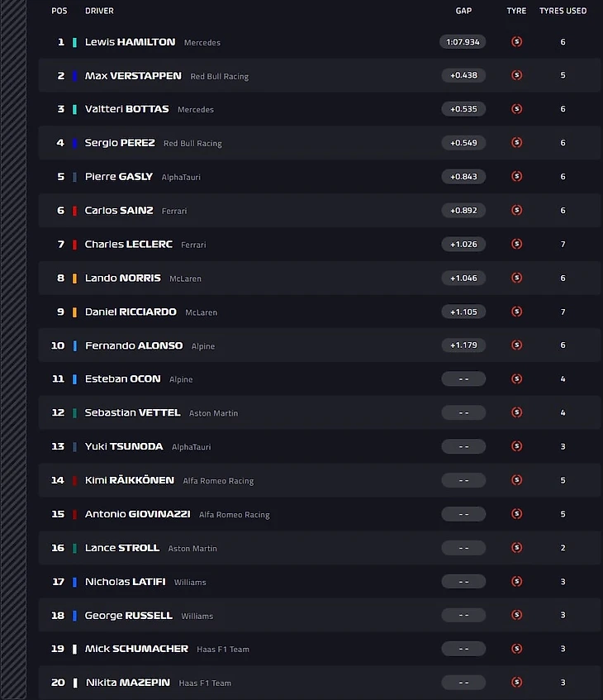Click soft tyre icon for Max Verstappen

tap(516, 75)
